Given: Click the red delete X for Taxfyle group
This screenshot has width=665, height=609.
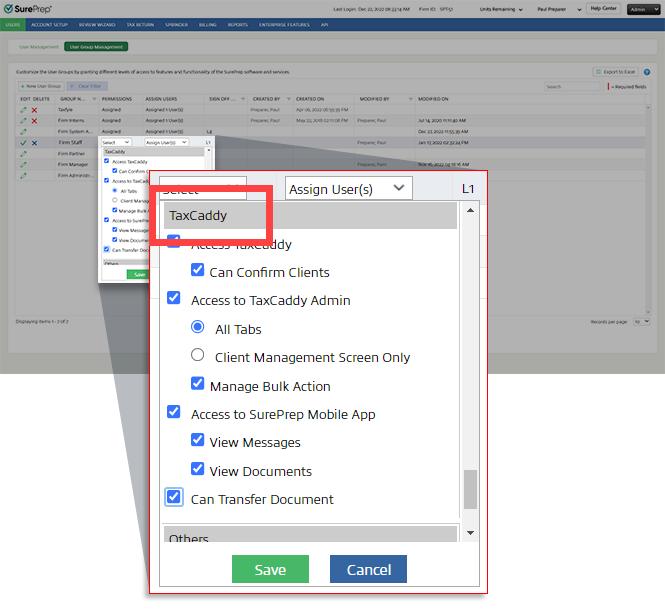Looking at the screenshot, I should 34,110.
